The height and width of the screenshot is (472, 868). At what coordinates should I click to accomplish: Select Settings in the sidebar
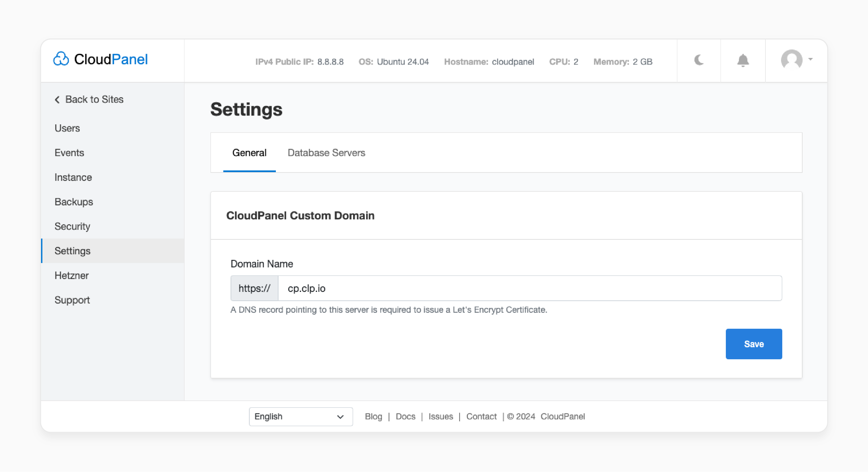tap(113, 251)
